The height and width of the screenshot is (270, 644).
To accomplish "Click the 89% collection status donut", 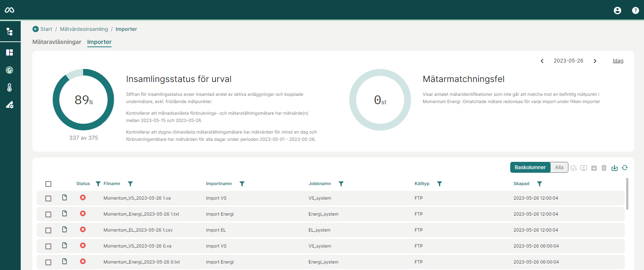I will [x=84, y=100].
